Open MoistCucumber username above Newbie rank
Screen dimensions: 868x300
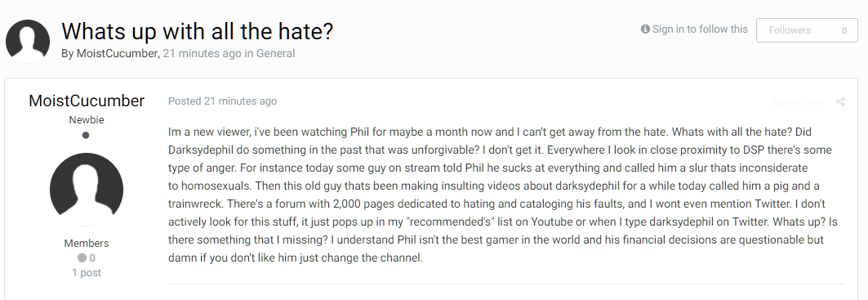point(87,101)
